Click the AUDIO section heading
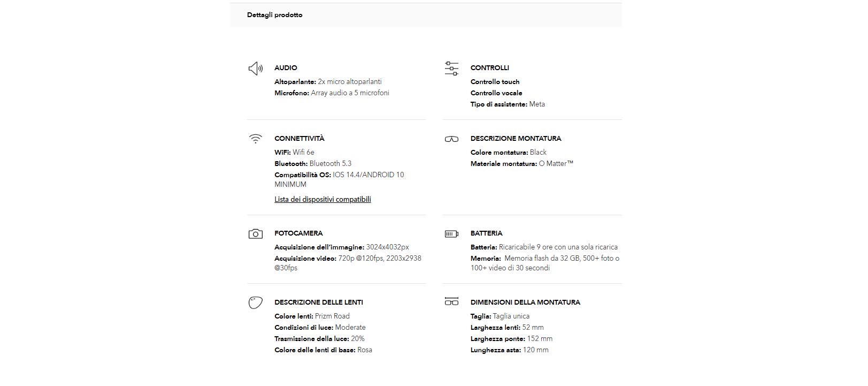Viewport: 868px width, 386px height. [x=286, y=68]
